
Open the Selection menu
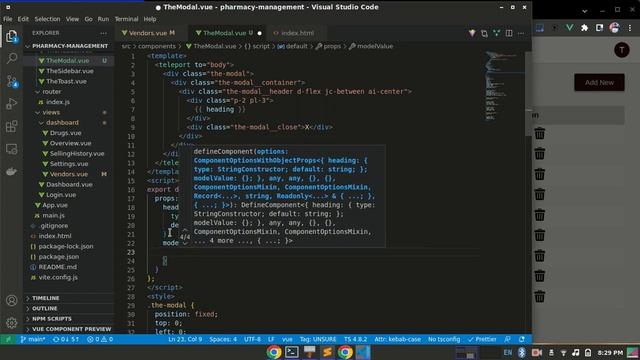[47, 19]
